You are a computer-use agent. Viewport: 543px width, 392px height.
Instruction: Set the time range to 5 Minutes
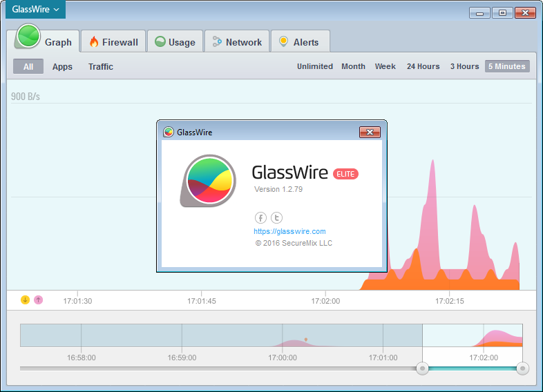[x=507, y=66]
